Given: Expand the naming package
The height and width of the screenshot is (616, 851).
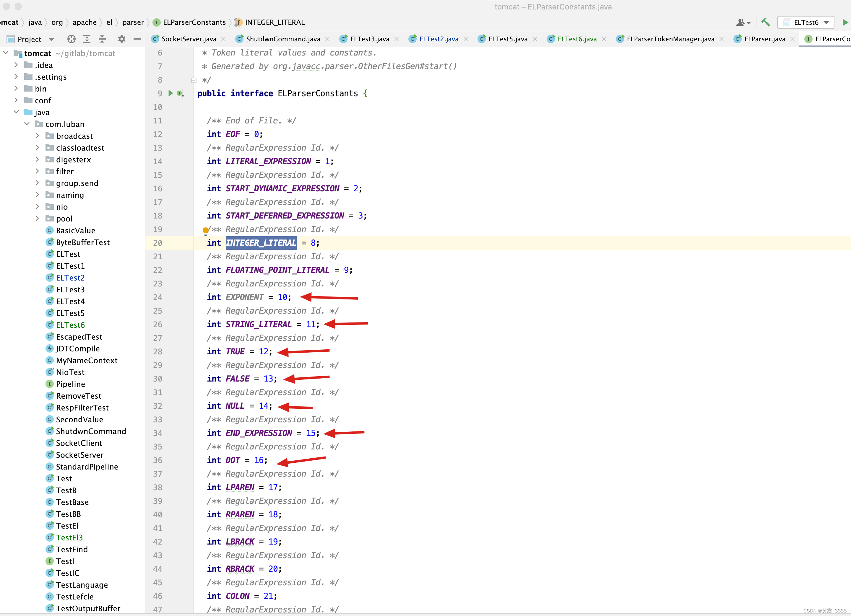Looking at the screenshot, I should (38, 195).
